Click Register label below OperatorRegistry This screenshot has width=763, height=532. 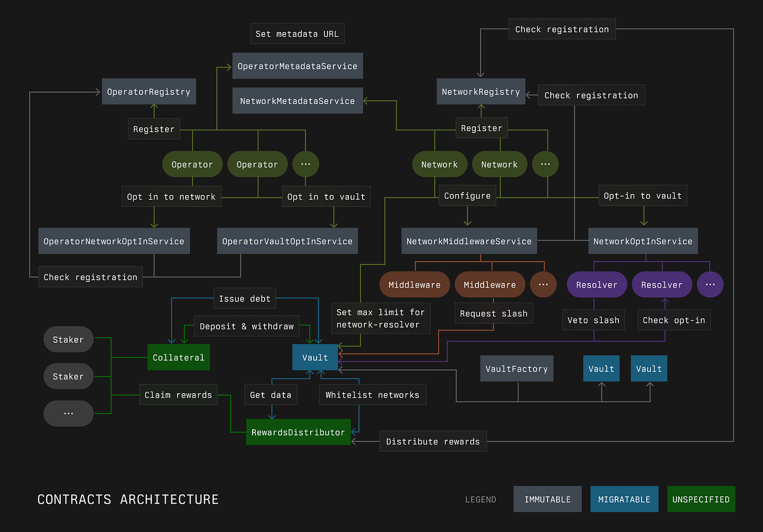click(154, 129)
